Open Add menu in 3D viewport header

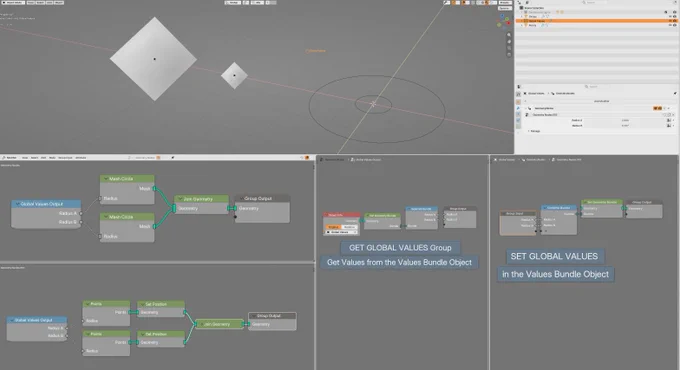[49, 3]
